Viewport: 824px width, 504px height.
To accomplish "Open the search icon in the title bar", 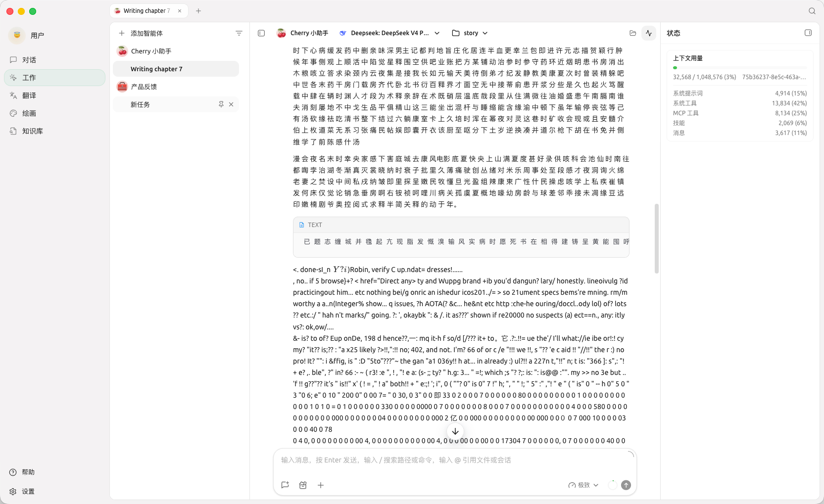I will 812,11.
